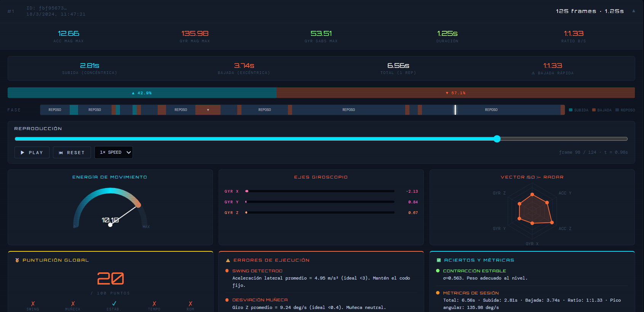The width and height of the screenshot is (644, 312).
Task: Click the 125 frames · 1.25s header text
Action: point(590,11)
